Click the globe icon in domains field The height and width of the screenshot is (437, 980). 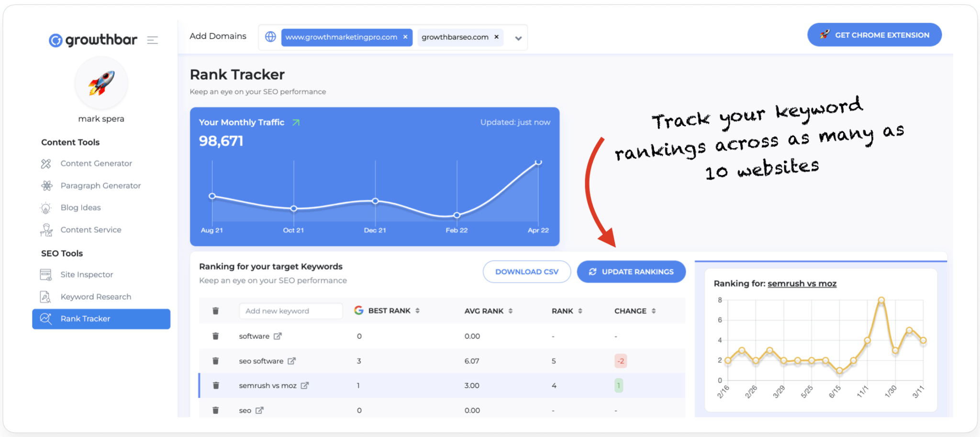click(x=270, y=37)
